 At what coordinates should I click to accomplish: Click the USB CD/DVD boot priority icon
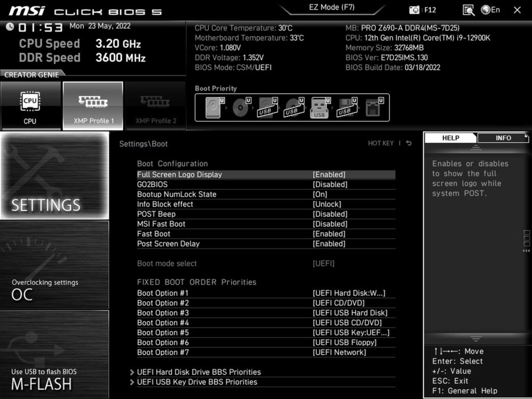[x=294, y=108]
